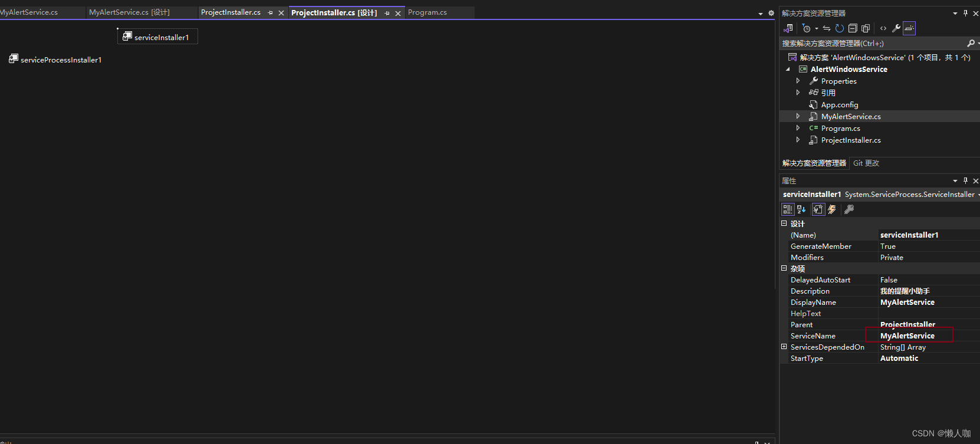Click the DelayedAutoStart False value
Viewport: 980px width, 444px height.
[929, 279]
